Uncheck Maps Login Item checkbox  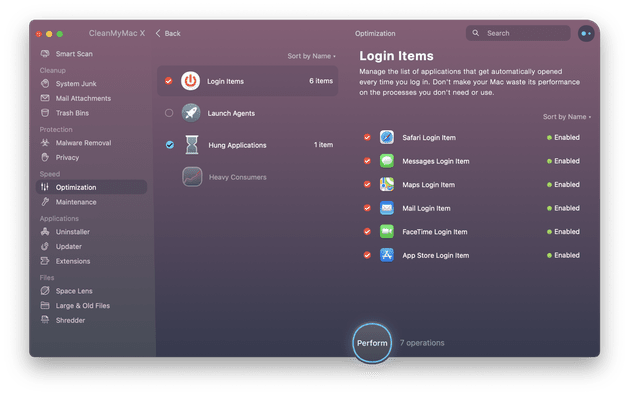[367, 184]
